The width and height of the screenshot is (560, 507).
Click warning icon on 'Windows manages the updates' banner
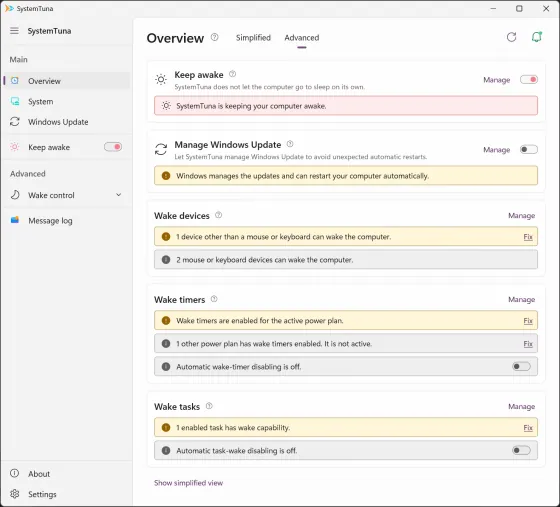point(166,176)
